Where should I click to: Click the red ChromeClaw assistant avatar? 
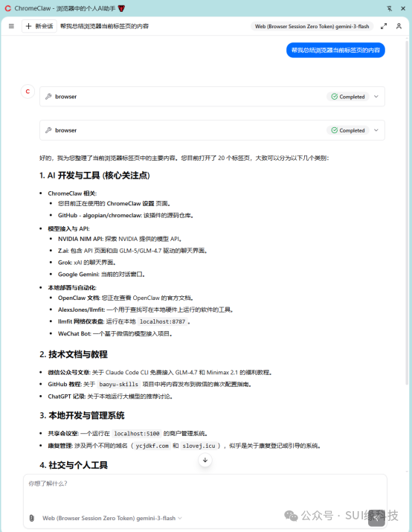[28, 92]
